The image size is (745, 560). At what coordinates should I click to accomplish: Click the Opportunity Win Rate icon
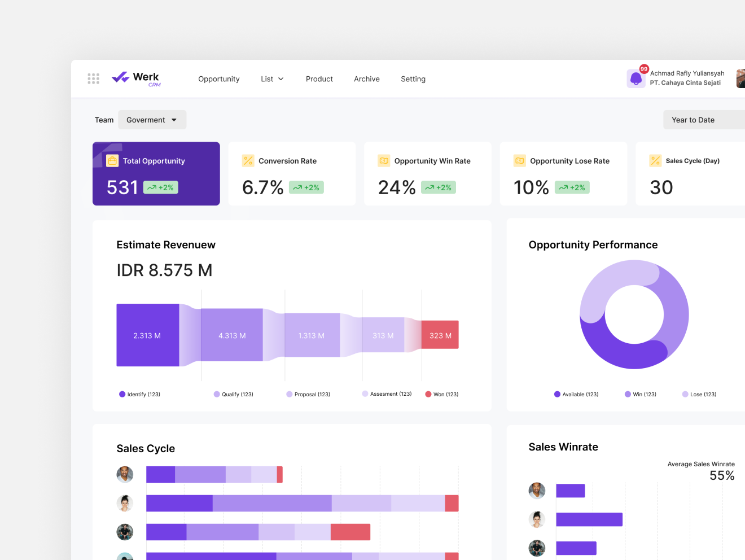[384, 160]
